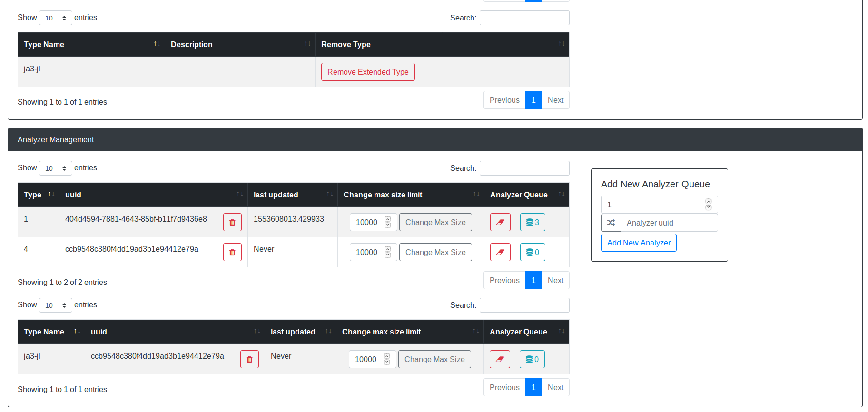
Task: Click Remove Extended Type button
Action: click(x=368, y=72)
